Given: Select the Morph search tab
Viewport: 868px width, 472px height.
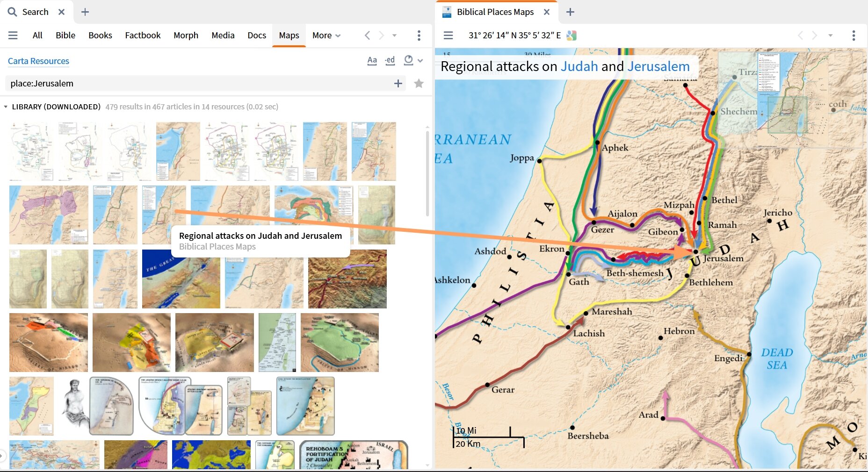Looking at the screenshot, I should [186, 35].
